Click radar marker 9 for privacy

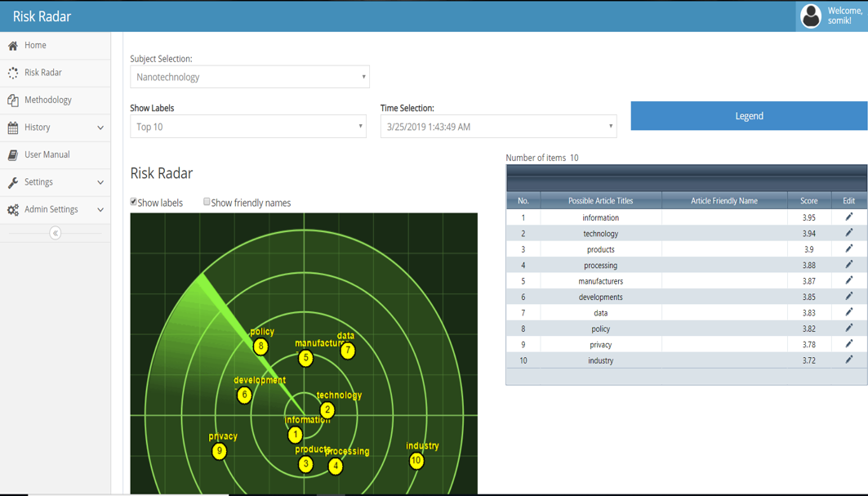pyautogui.click(x=219, y=451)
